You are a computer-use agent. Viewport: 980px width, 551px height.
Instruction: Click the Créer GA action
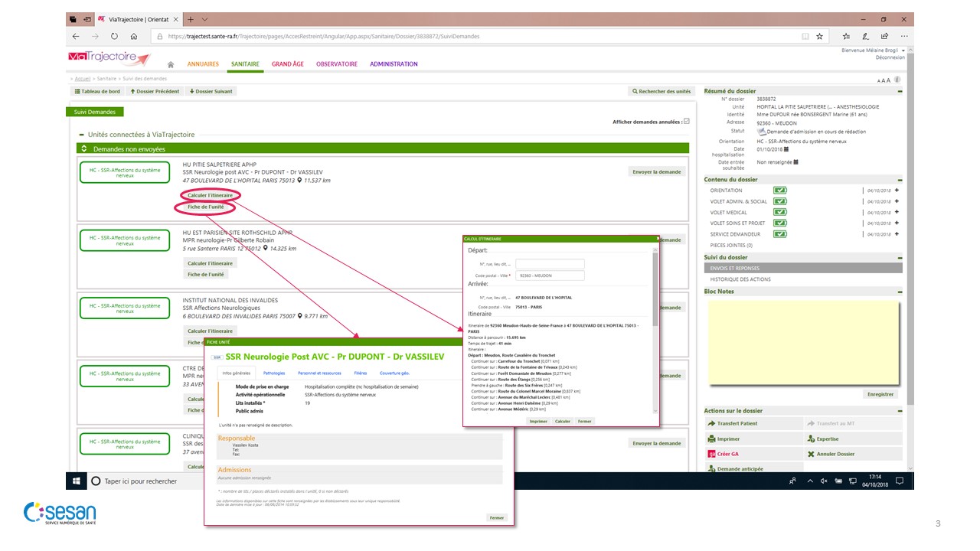click(724, 454)
